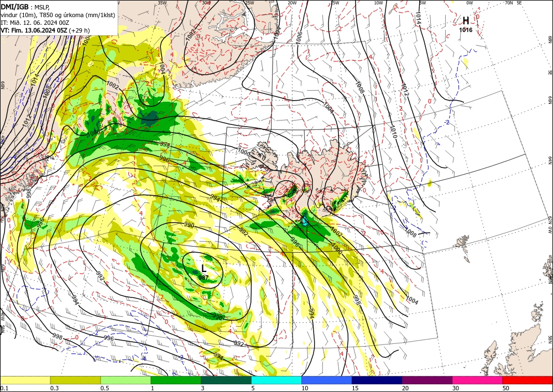This screenshot has height=392, width=553.
Task: Click the 'H' high pressure center marker
Action: click(x=466, y=20)
